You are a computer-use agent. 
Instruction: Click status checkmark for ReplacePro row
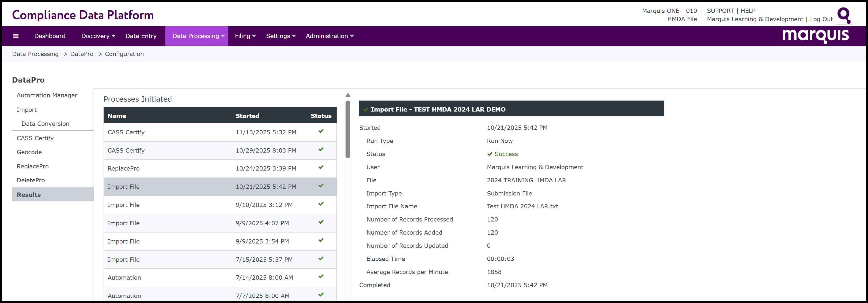[321, 167]
